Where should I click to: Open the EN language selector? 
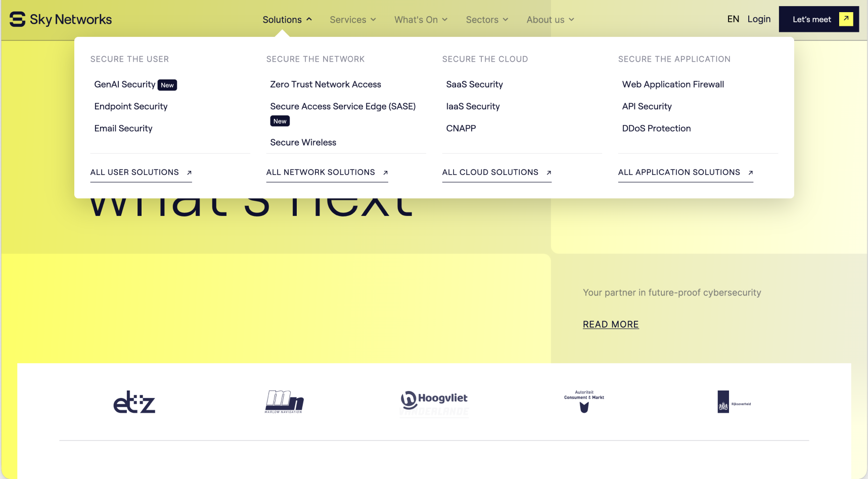pyautogui.click(x=733, y=19)
